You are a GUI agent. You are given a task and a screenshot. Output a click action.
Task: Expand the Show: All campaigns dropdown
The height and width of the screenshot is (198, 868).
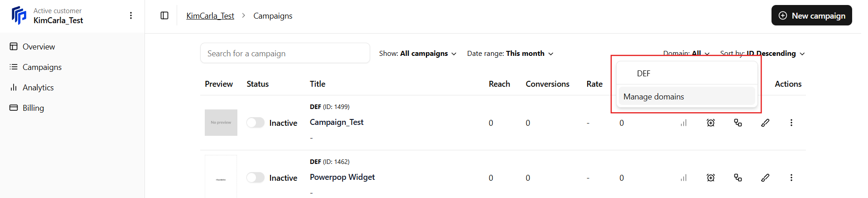tap(418, 54)
